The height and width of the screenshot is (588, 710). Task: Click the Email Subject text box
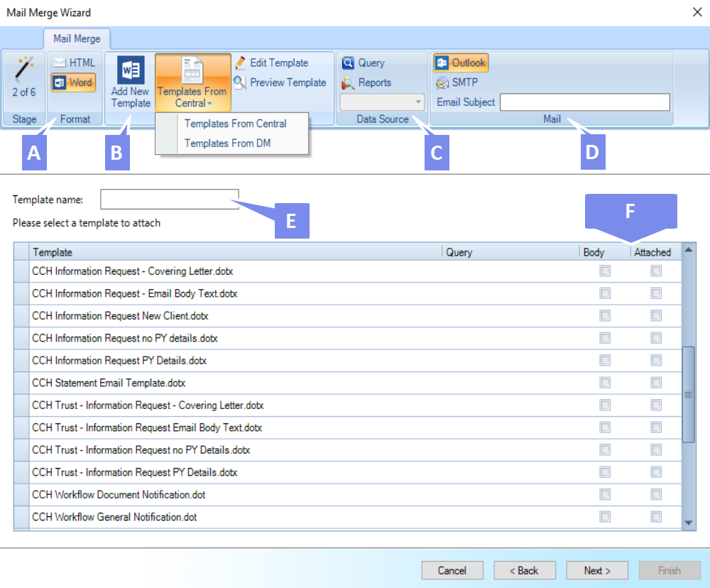585,102
